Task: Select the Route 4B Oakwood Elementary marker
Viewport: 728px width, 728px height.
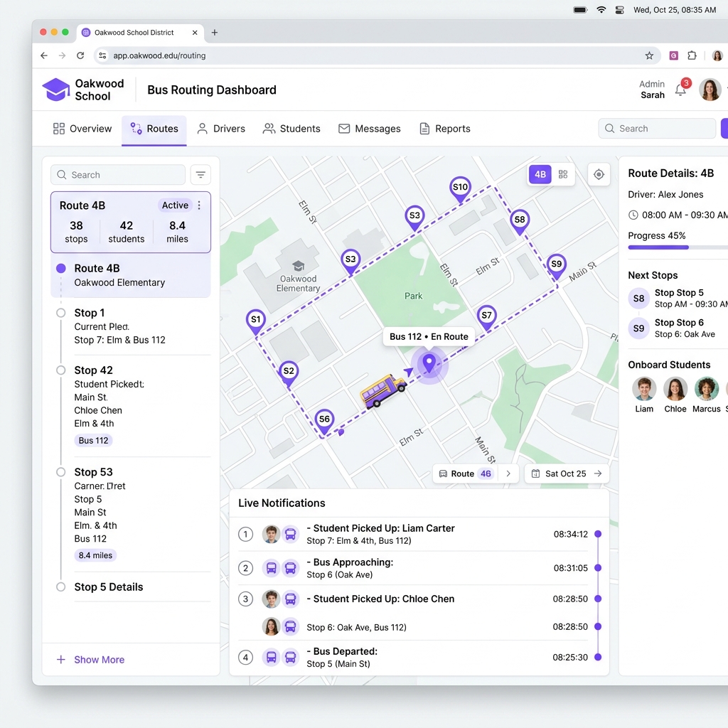Action: [x=61, y=268]
